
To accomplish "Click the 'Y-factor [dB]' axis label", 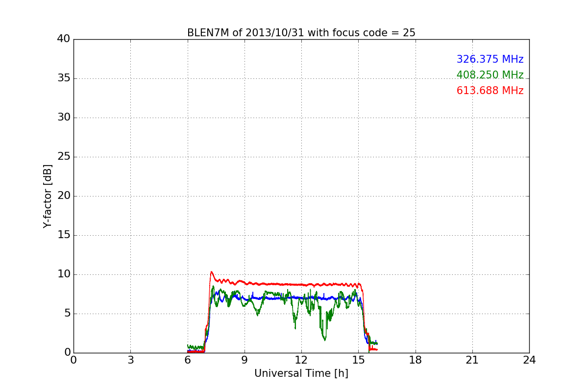I will coord(48,196).
